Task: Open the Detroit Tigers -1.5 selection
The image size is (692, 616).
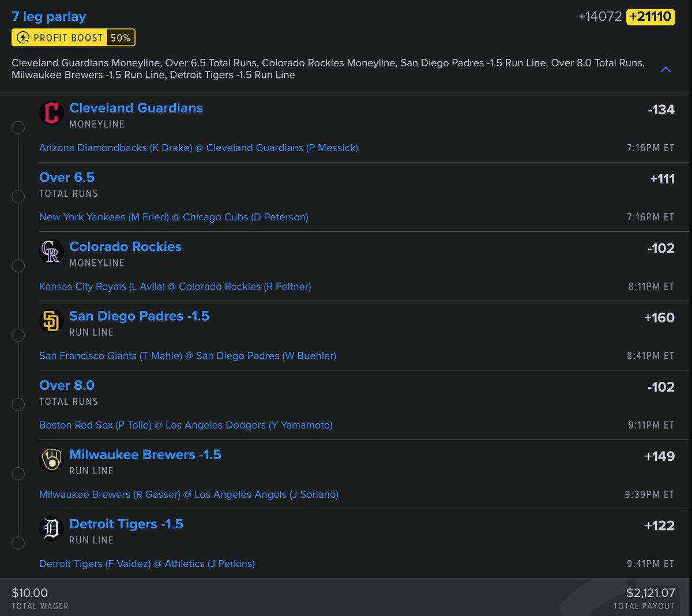Action: click(x=126, y=524)
